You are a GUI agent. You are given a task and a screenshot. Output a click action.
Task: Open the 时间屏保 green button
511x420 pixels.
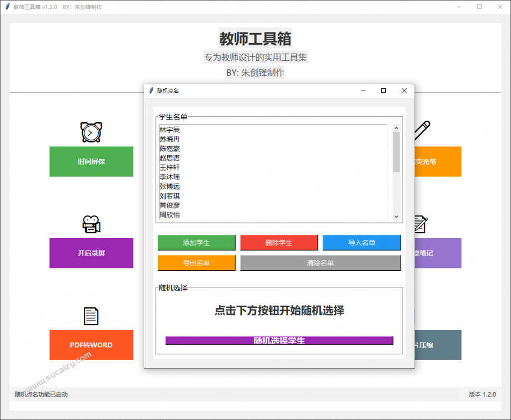click(91, 162)
